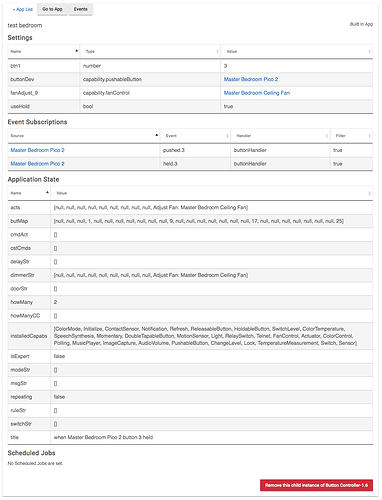Select the installedCapabs value cell
This screenshot has width=382, height=500.
[x=212, y=336]
